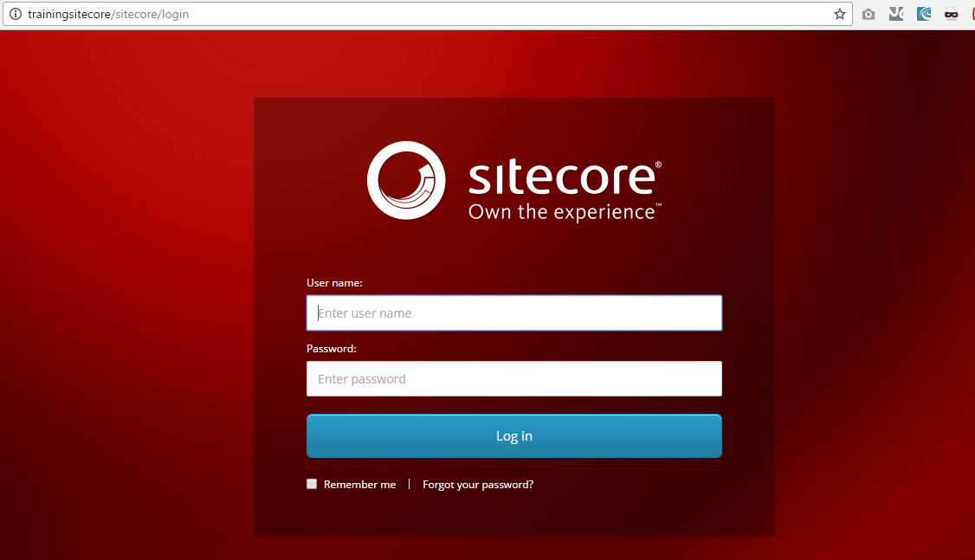Click the Remember me label text

(x=359, y=484)
